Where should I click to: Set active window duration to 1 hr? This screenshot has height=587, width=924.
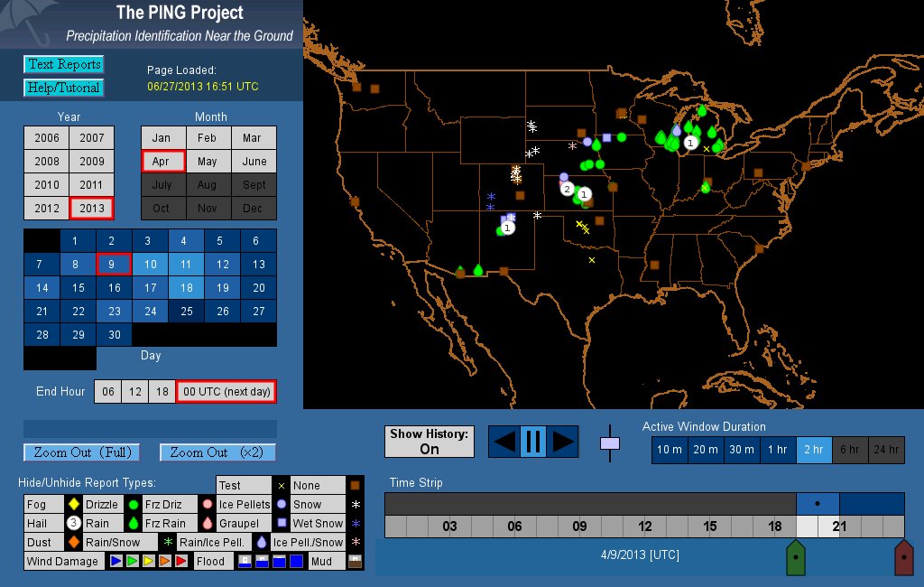[x=776, y=450]
